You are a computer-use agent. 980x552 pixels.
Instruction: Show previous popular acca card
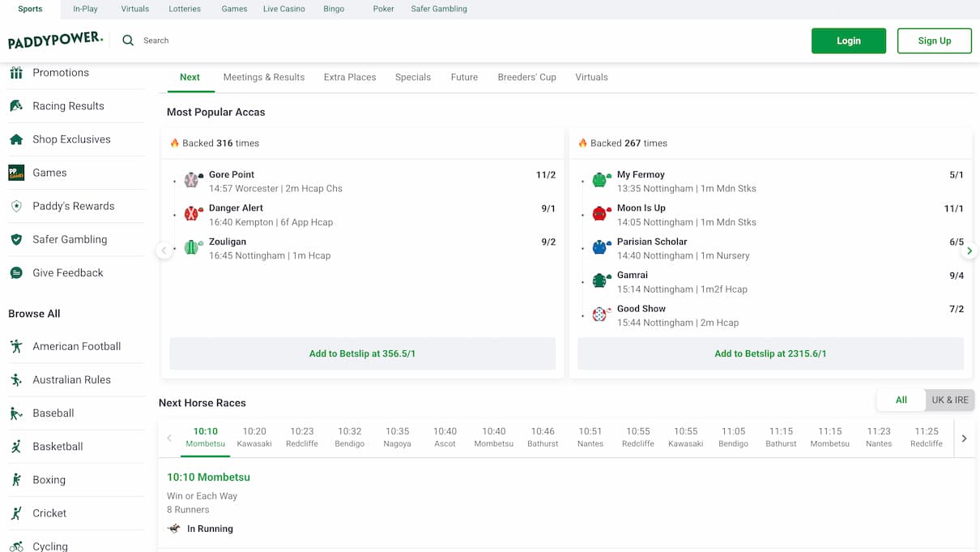click(164, 250)
